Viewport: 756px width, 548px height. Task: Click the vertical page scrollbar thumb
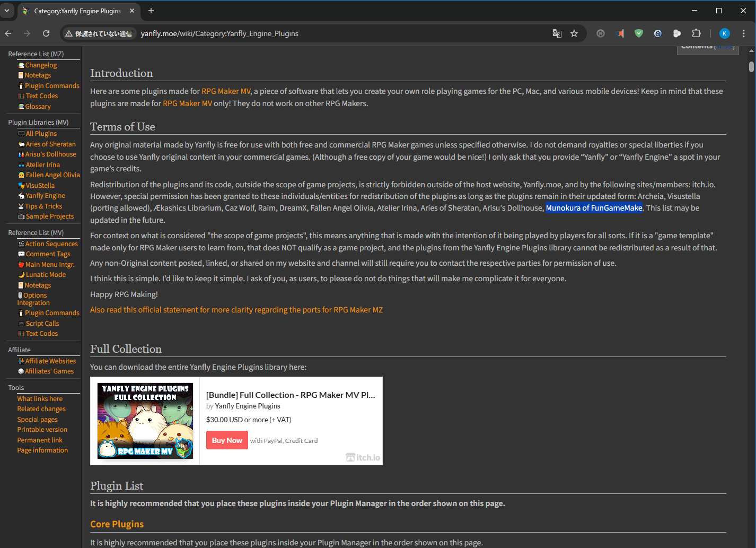coord(751,67)
